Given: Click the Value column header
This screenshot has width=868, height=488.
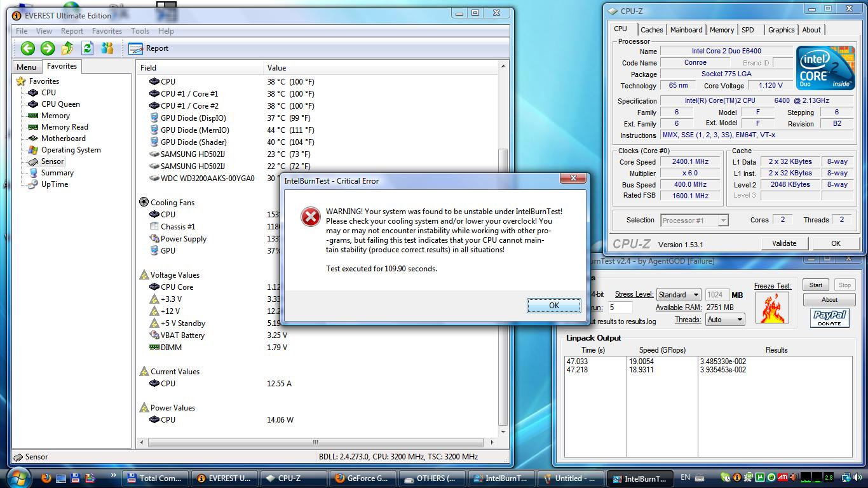Looking at the screenshot, I should 381,67.
